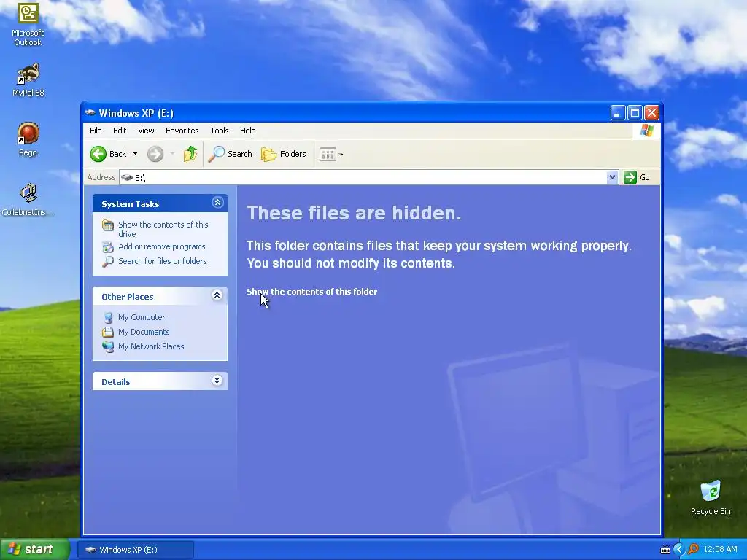Open My Computer from Other Places

(142, 317)
